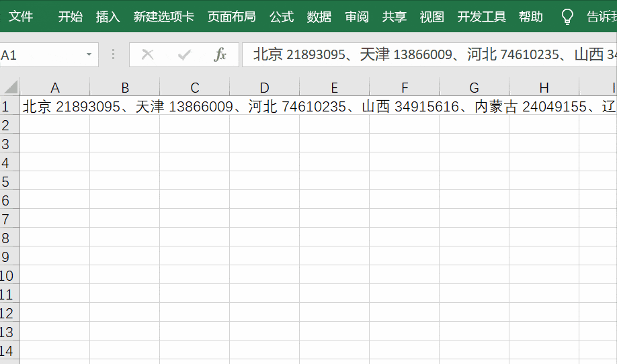Viewport: 617px width, 364px height.
Task: Select row 14 header
Action: point(9,351)
